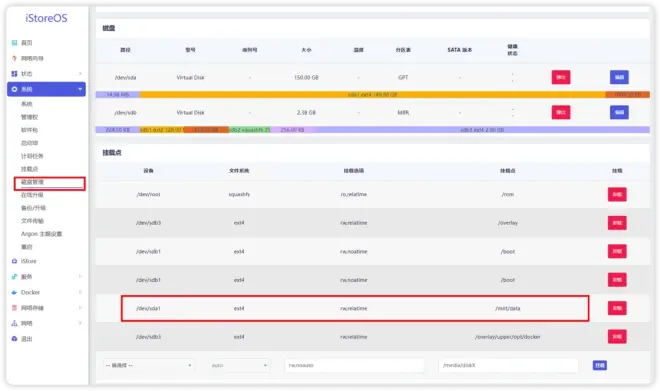Collapse the 系统 menu with its arrow
660x391 pixels.
80,89
